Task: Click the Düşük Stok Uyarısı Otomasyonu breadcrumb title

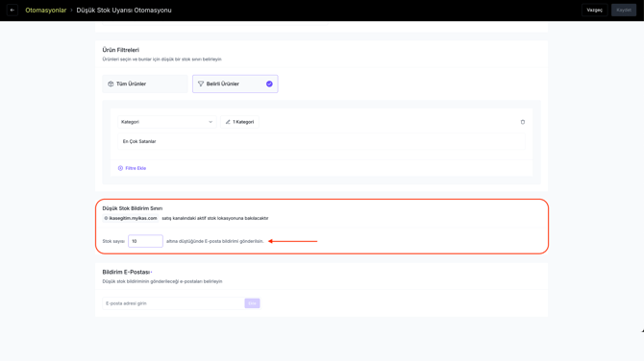Action: click(124, 11)
